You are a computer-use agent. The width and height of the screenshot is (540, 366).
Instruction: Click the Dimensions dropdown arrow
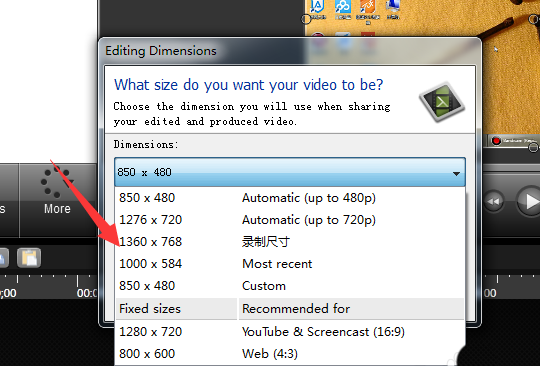[x=456, y=173]
